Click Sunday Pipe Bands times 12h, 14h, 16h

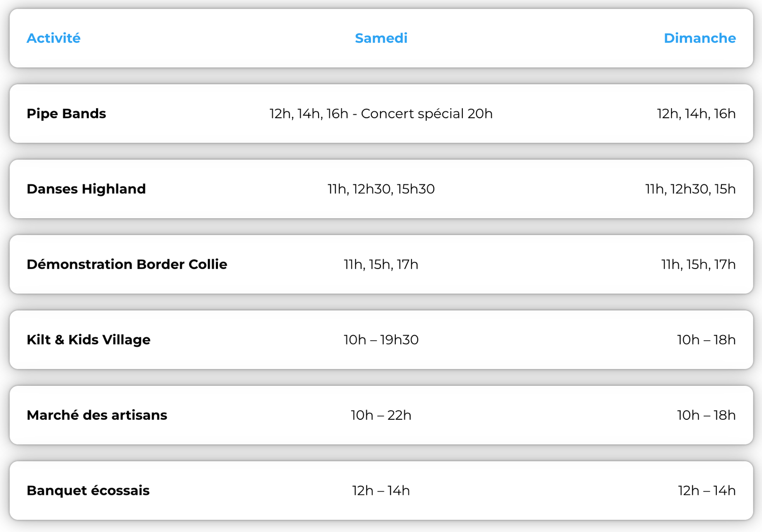click(696, 114)
